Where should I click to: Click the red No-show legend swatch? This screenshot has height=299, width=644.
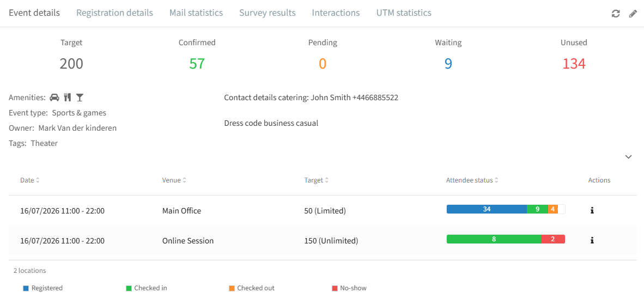click(335, 288)
